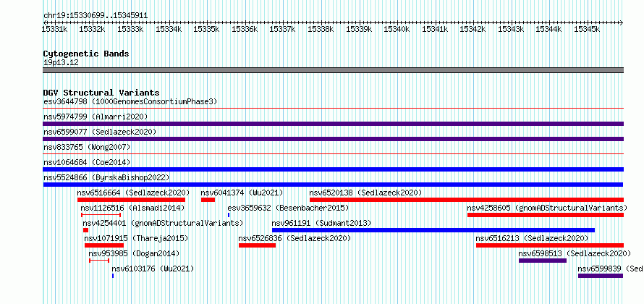Open the nsv6516664 (Sedlazeck2020) label
Viewport: 644px width, 304px height.
pyautogui.click(x=133, y=193)
